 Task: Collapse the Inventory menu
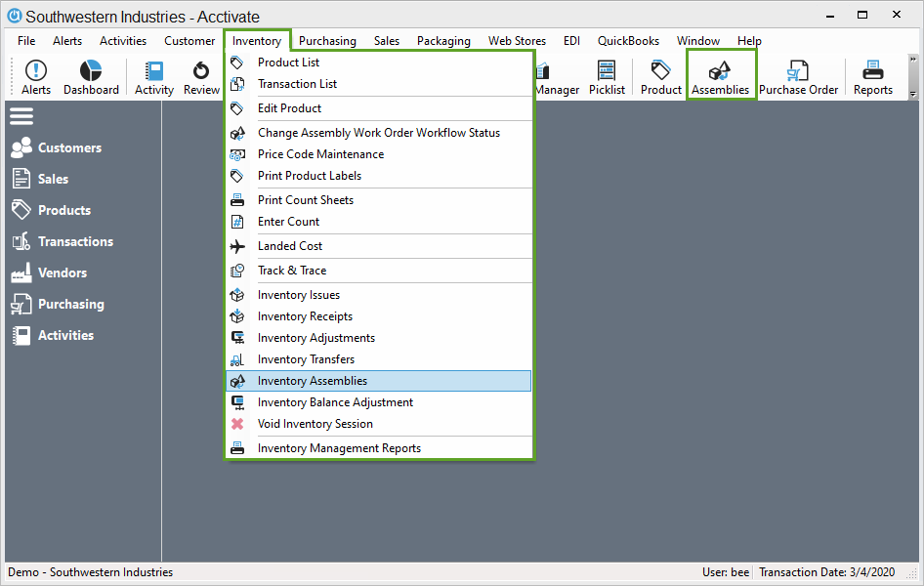256,41
